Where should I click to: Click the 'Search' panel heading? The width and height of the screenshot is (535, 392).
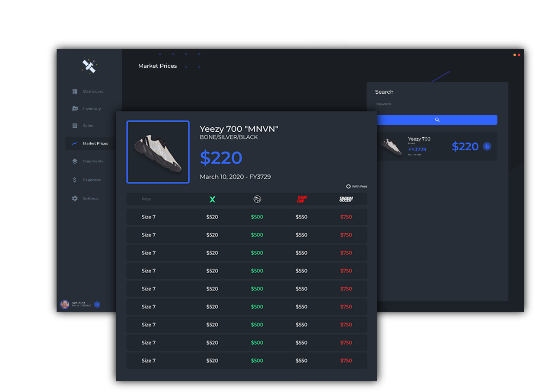click(x=384, y=92)
